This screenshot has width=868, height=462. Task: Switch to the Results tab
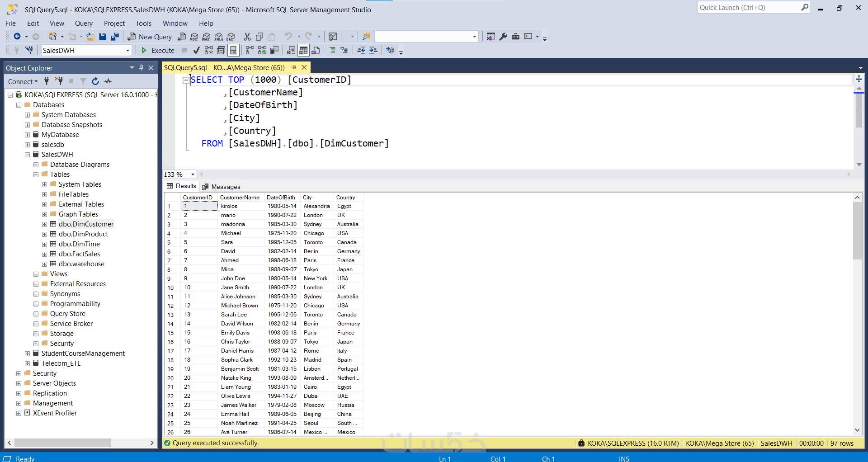(181, 186)
